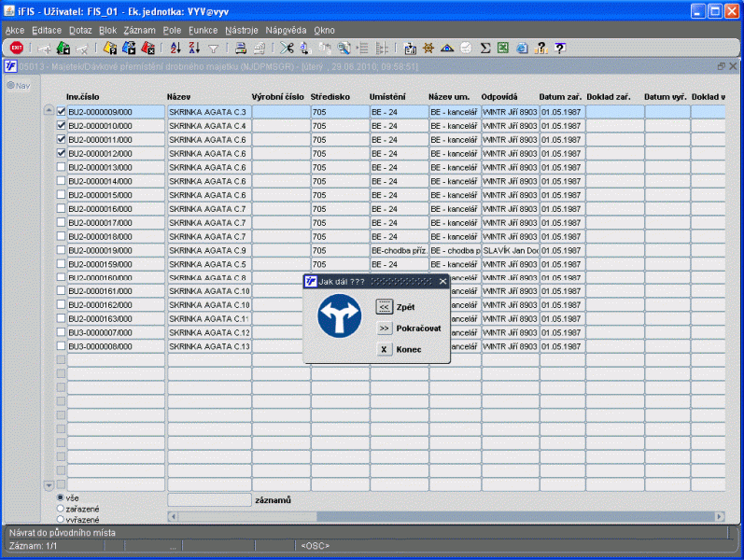Click the blue fork arrow dialog image
Viewport: 744px width, 560px height.
tap(339, 315)
